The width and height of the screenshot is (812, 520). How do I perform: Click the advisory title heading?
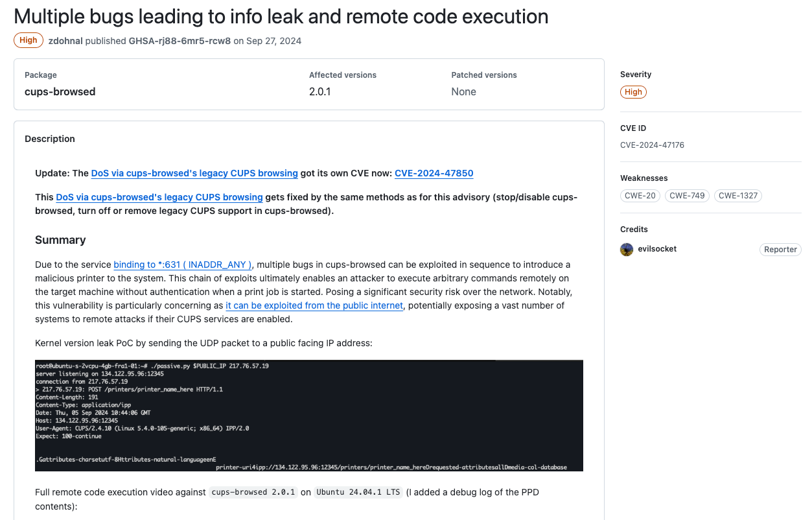pyautogui.click(x=281, y=16)
